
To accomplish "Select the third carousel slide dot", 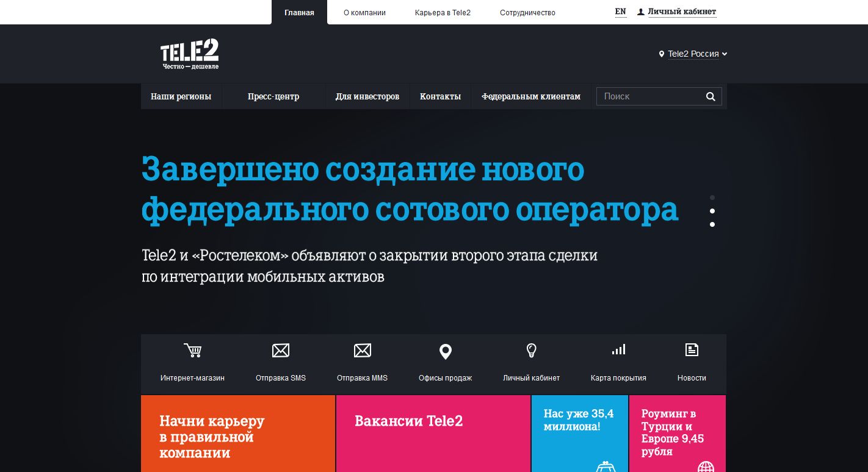I will point(712,224).
